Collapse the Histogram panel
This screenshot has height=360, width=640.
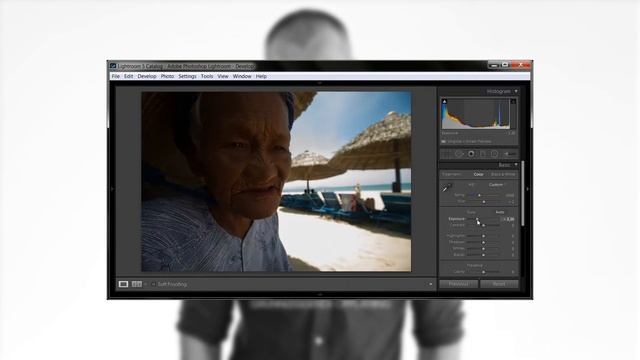[516, 91]
